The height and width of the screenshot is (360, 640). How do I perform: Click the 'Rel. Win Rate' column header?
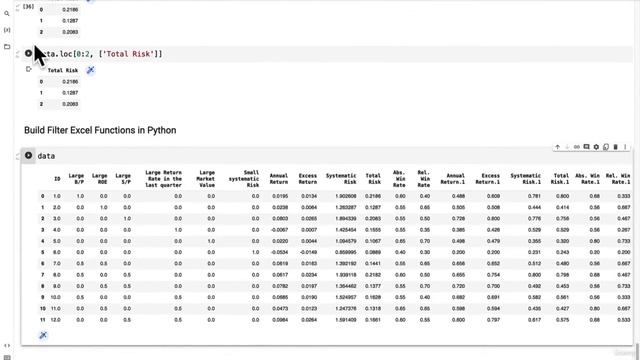click(424, 179)
